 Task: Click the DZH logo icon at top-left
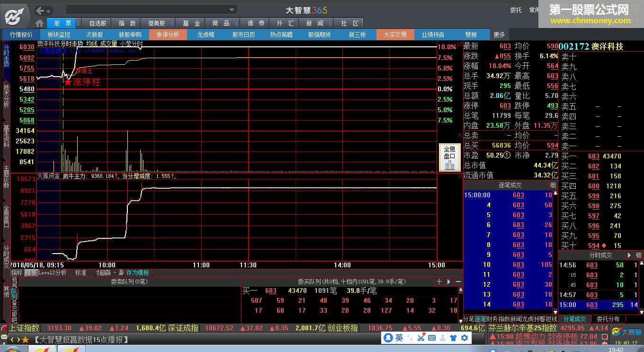coord(15,17)
